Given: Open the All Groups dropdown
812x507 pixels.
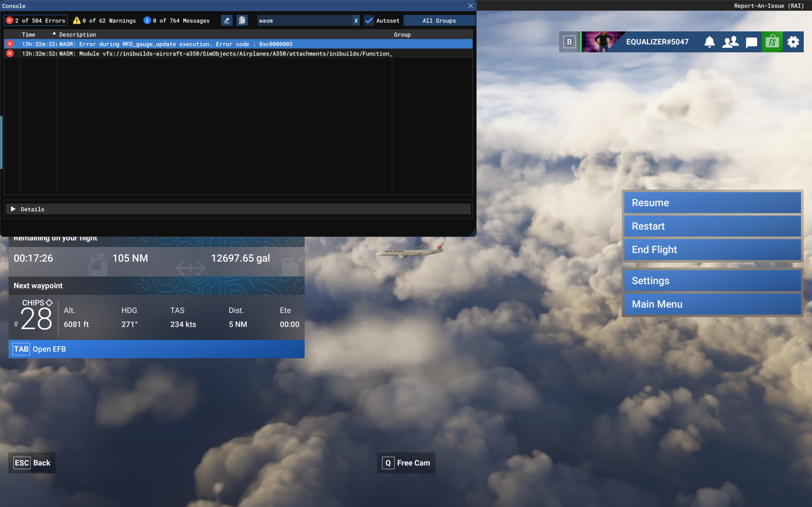Looking at the screenshot, I should coord(439,21).
